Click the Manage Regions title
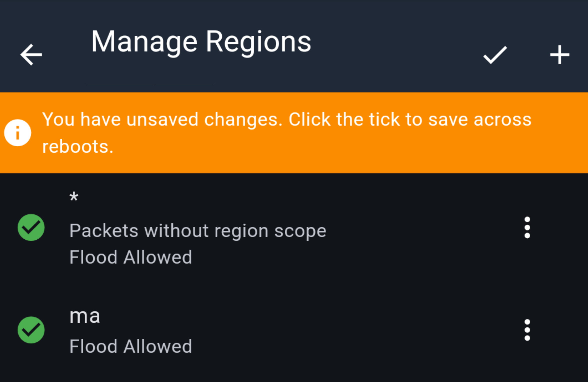The image size is (588, 382). [x=201, y=41]
